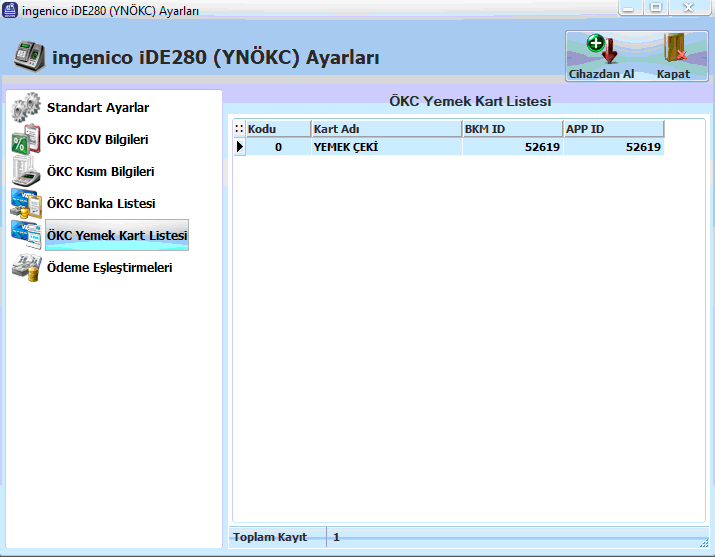Open ÖKC Banka Listesi section
715x557 pixels.
[101, 203]
